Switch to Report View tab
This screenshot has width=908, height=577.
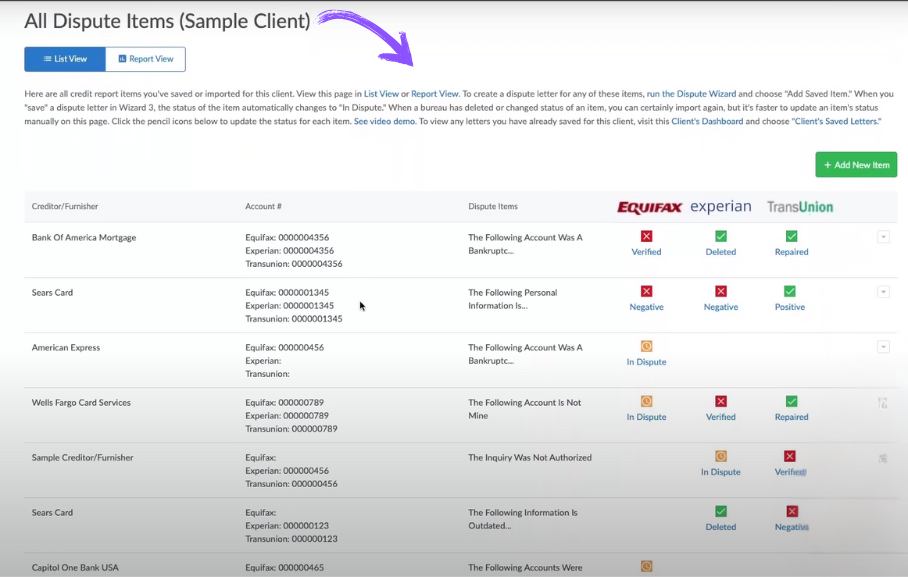(145, 59)
